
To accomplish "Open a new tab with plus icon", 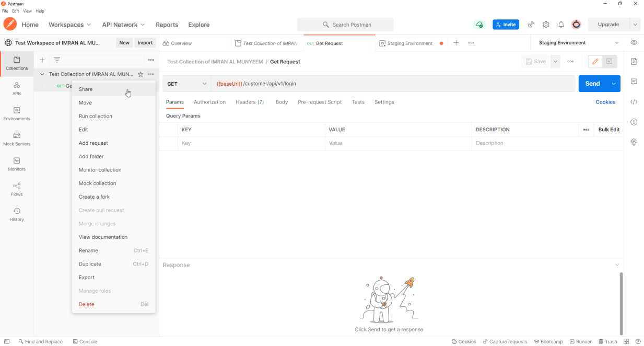I will click(x=456, y=43).
